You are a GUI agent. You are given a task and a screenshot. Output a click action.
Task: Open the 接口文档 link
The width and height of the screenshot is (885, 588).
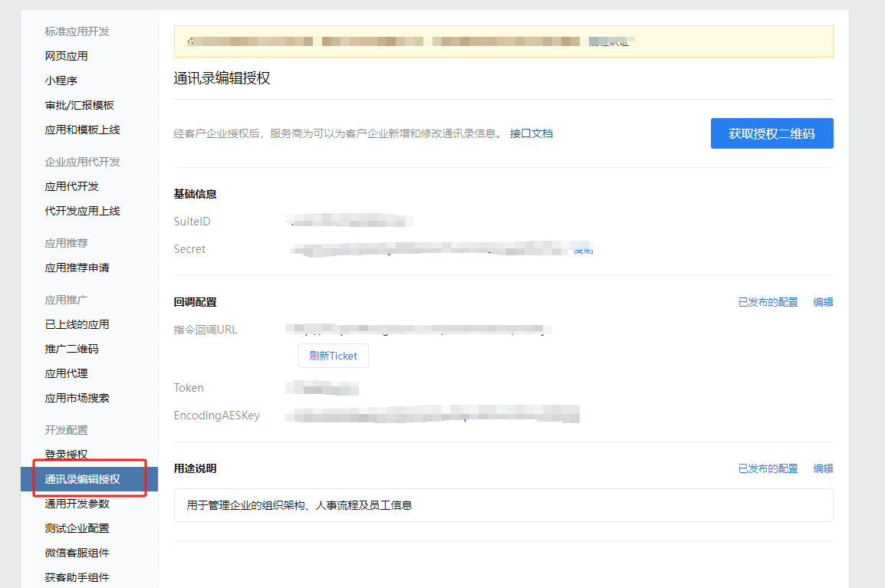pos(531,133)
